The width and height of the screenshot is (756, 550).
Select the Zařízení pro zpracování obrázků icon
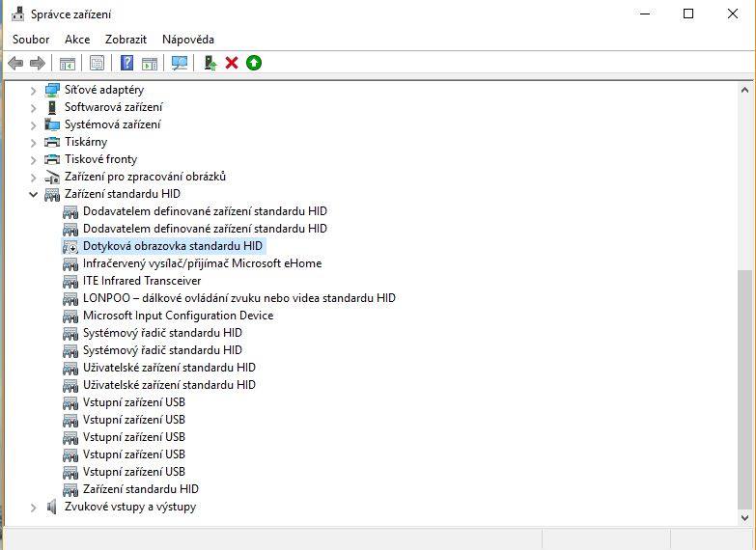(x=52, y=177)
